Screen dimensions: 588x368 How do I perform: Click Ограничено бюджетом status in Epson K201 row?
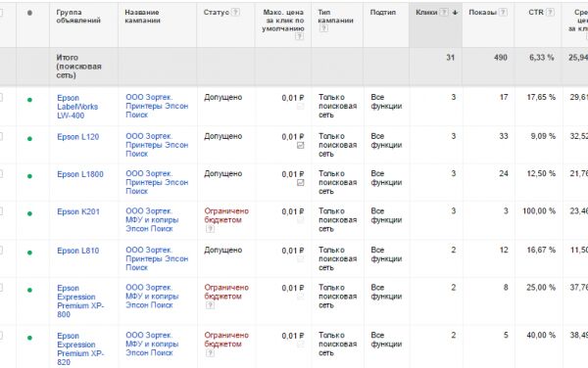(226, 215)
